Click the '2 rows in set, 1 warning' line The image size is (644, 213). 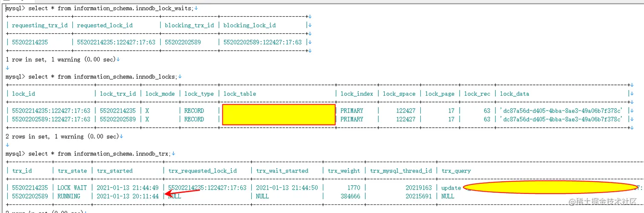click(x=62, y=136)
